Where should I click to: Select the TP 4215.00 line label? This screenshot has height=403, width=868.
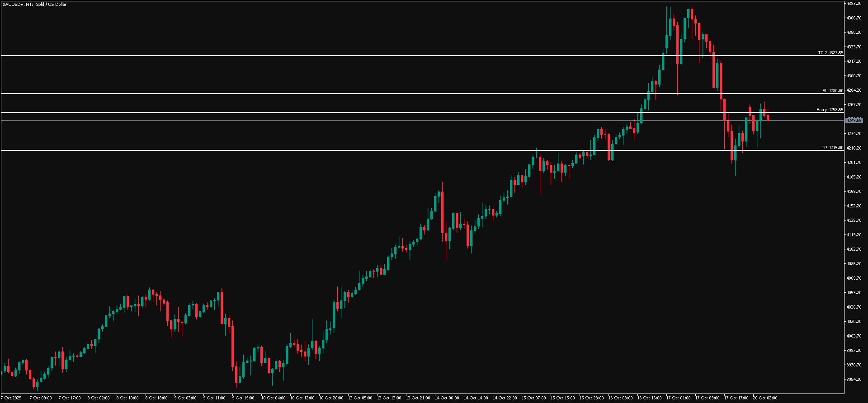[832, 148]
